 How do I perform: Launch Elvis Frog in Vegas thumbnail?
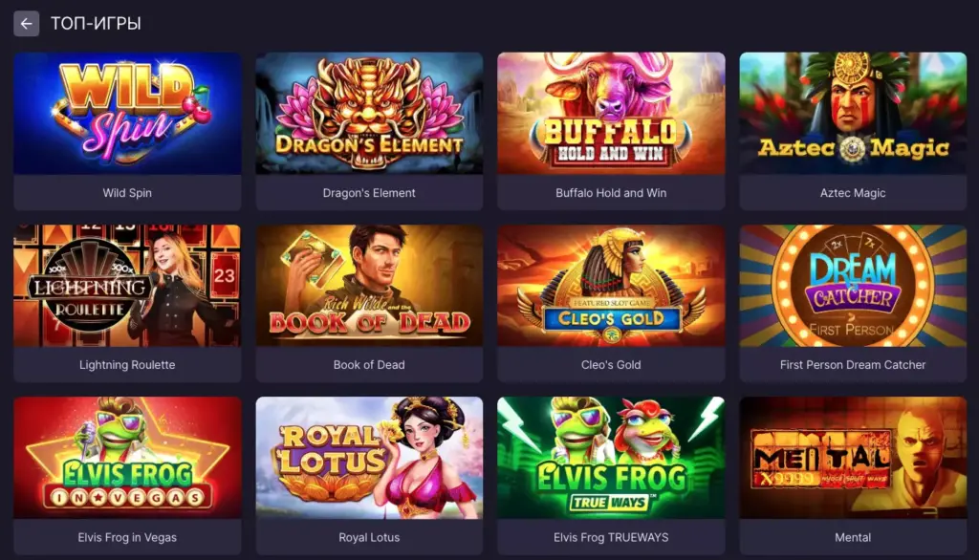pyautogui.click(x=127, y=458)
